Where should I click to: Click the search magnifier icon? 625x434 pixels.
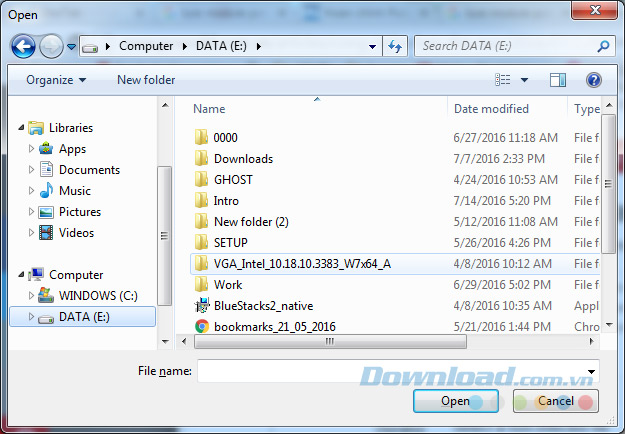click(x=603, y=46)
